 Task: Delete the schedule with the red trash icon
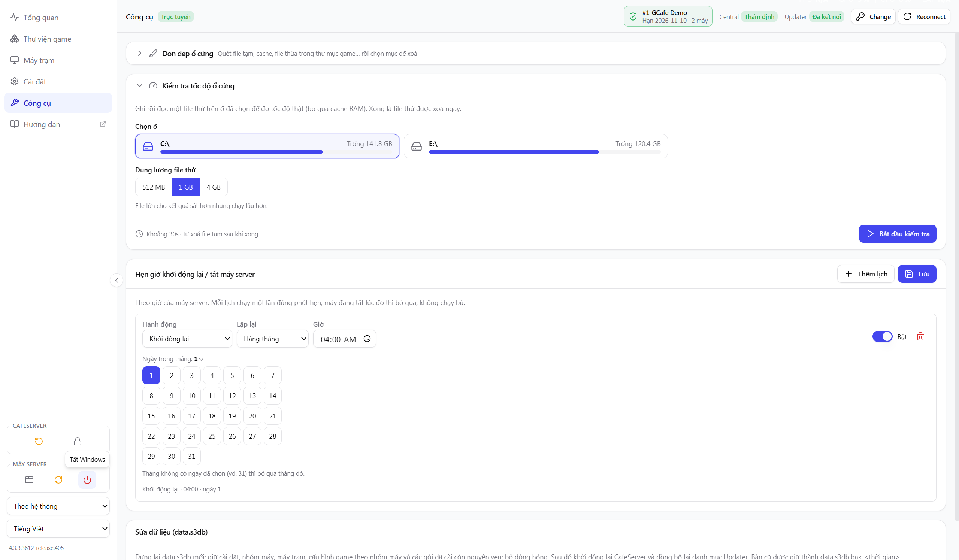click(x=920, y=336)
